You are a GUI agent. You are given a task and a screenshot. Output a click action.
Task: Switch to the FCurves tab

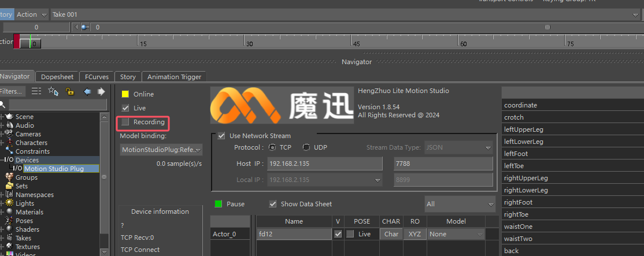tap(97, 77)
